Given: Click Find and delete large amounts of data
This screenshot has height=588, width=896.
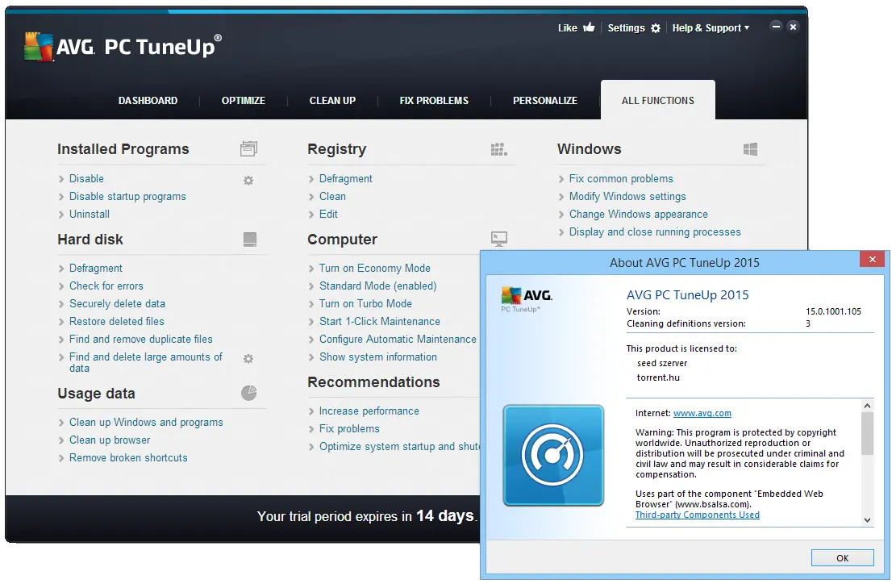Looking at the screenshot, I should pyautogui.click(x=146, y=362).
